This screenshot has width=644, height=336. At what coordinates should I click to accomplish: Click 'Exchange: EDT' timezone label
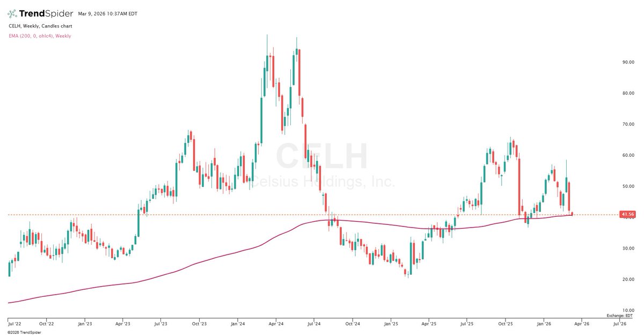620,316
